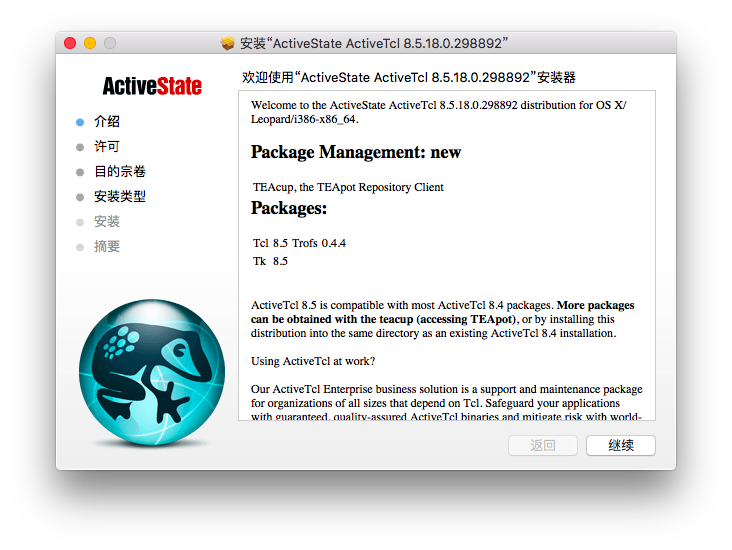Click the faded bullet next to 安装
The height and width of the screenshot is (550, 732).
(80, 222)
